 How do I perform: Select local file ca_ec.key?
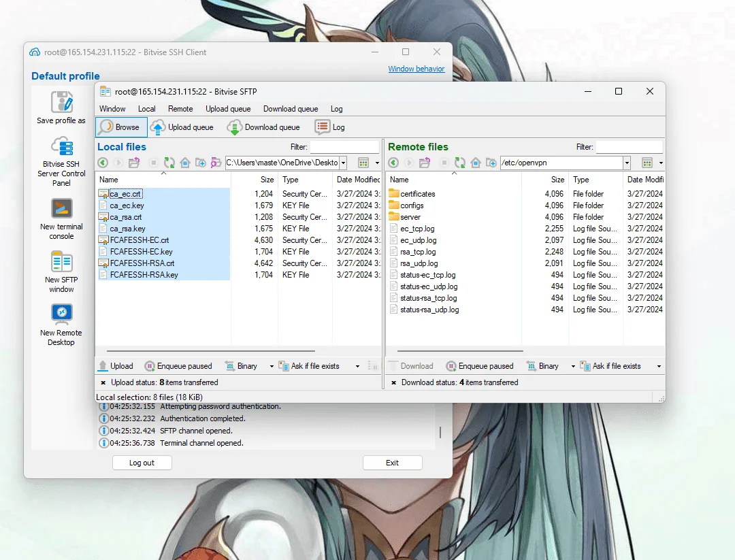point(127,205)
